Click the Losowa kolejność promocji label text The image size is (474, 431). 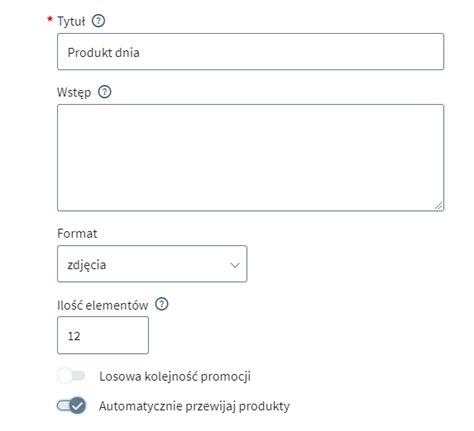175,376
